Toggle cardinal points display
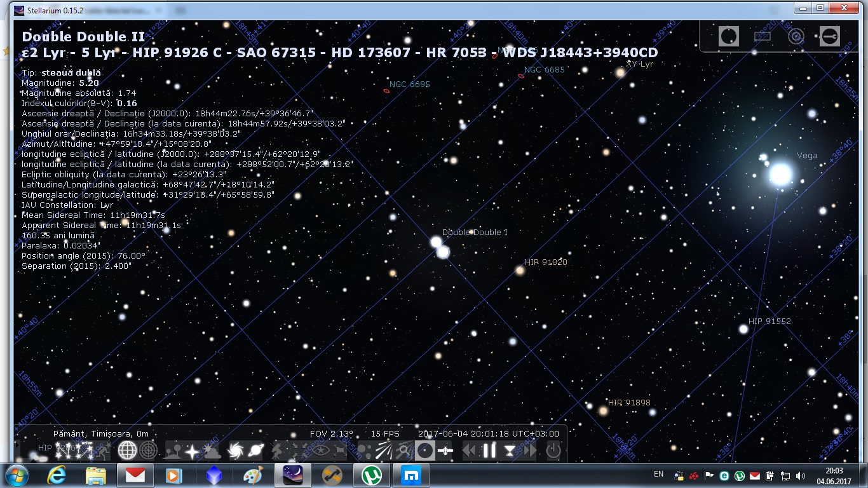The height and width of the screenshot is (488, 868). (x=192, y=451)
